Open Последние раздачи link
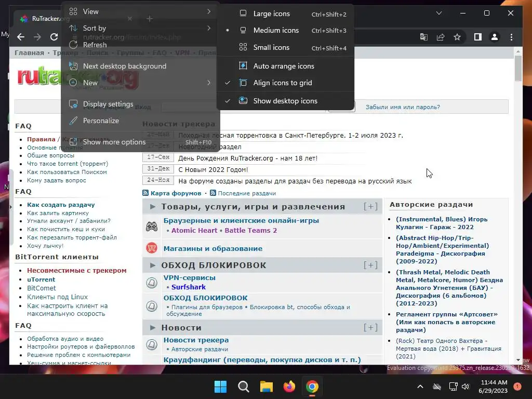This screenshot has width=532, height=399. click(247, 193)
